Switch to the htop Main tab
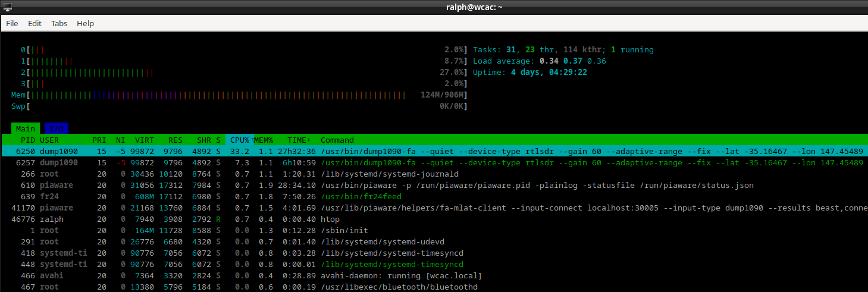Screen dimensions: 868x292 [x=25, y=128]
